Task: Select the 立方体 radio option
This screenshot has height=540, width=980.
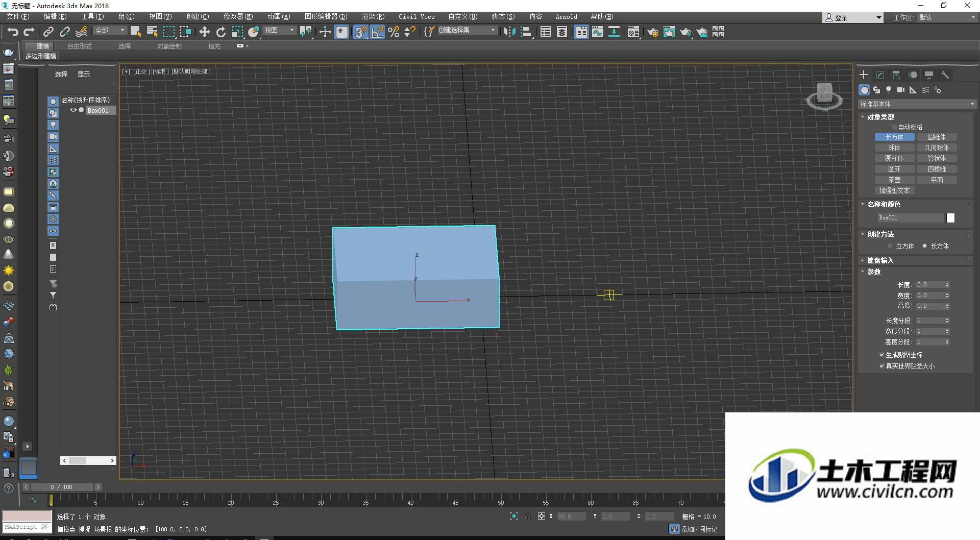Action: pos(890,246)
